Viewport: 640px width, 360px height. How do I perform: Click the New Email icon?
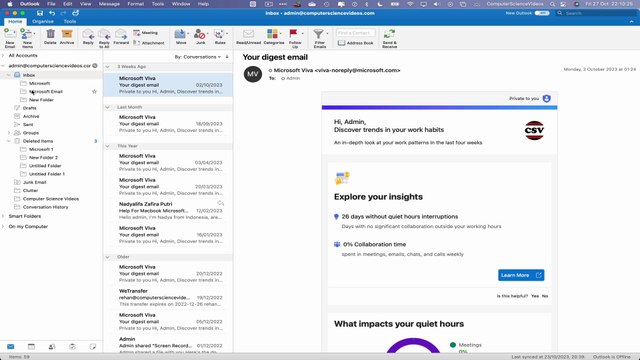(x=10, y=35)
